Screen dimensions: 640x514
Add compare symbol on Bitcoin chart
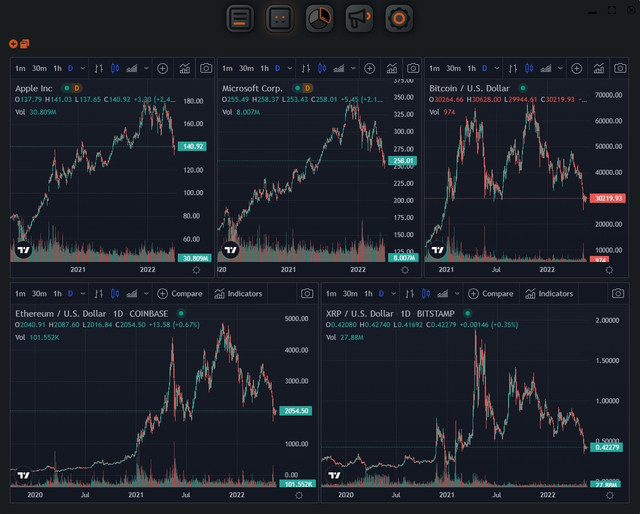coord(576,68)
